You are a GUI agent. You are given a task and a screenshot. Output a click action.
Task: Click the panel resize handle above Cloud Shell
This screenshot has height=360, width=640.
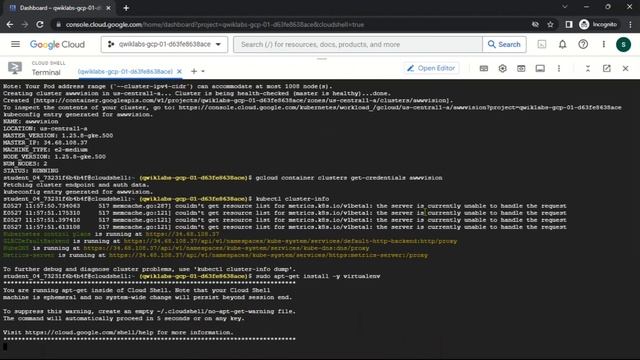322,59
